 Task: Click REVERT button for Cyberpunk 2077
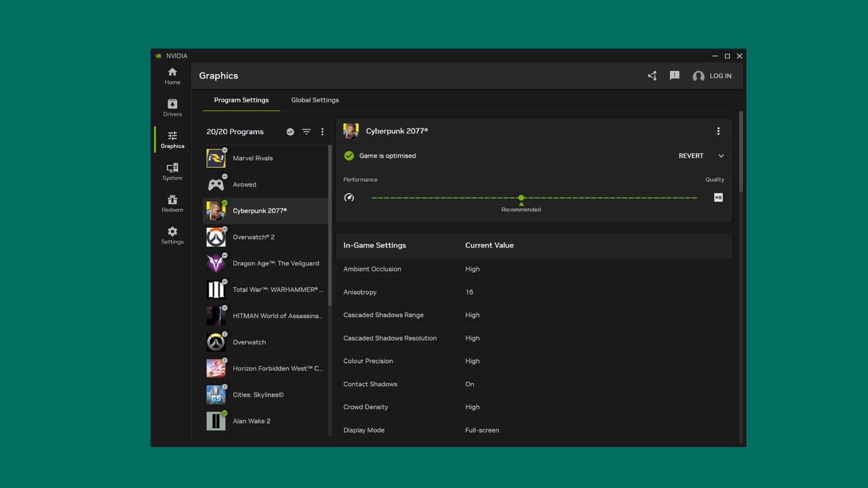(691, 156)
